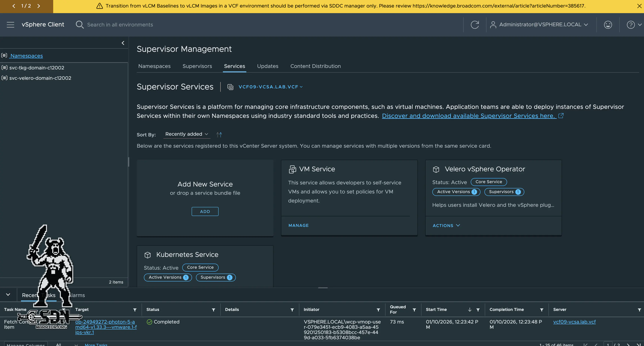Expand the VCF09-VCSA.LAB.VCF vCenter selector
644x346 pixels.
point(270,87)
